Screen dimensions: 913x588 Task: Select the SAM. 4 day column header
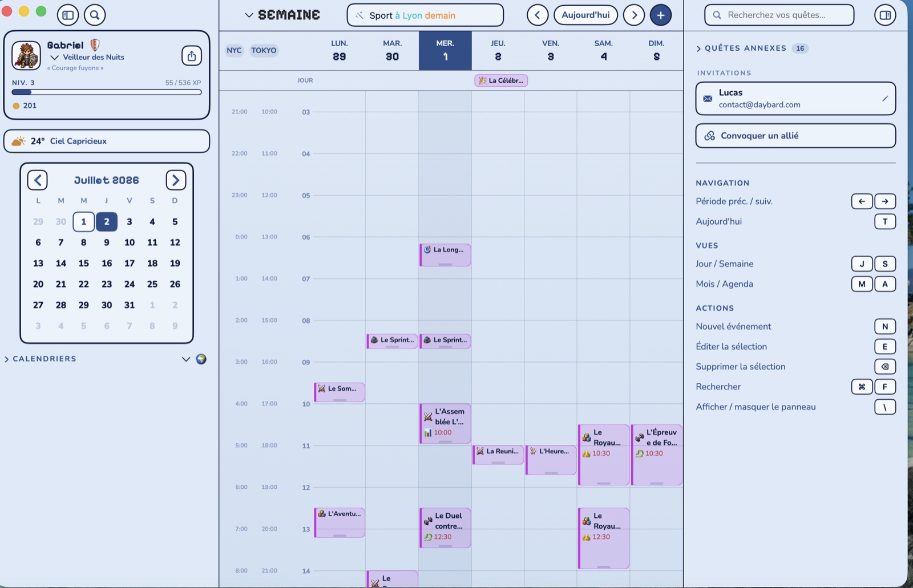603,50
